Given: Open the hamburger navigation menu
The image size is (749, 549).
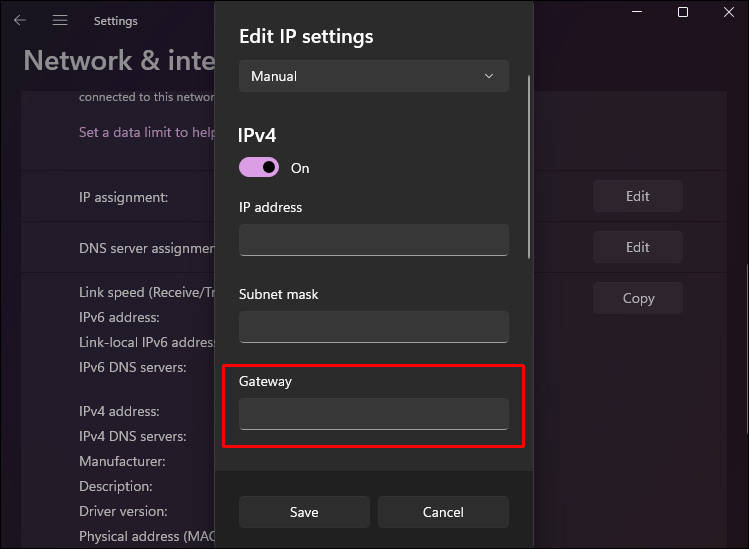Looking at the screenshot, I should tap(60, 20).
